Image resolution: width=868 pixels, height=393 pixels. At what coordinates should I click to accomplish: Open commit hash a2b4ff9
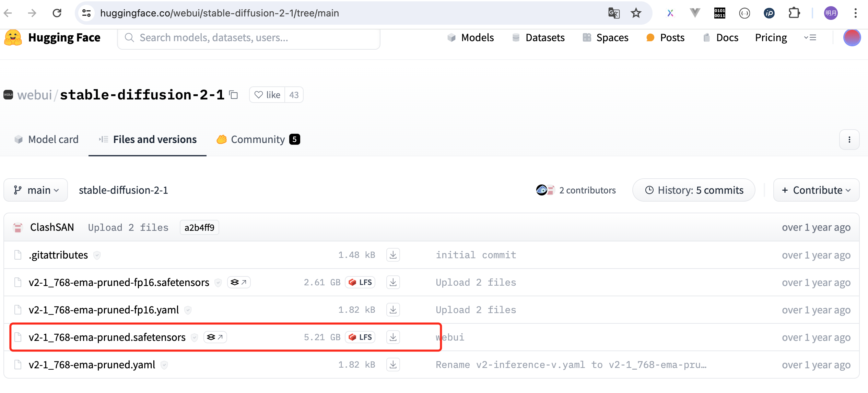click(x=199, y=227)
